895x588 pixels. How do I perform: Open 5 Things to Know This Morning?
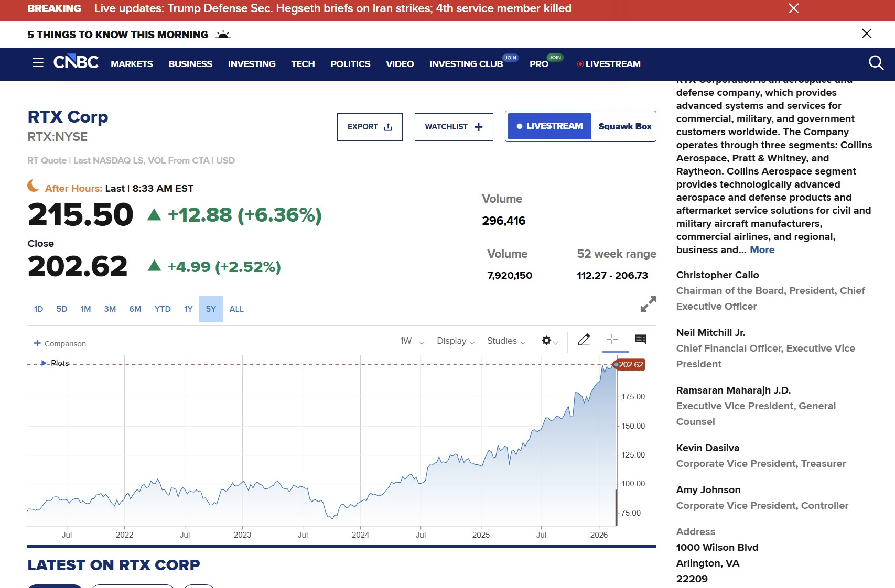point(118,35)
